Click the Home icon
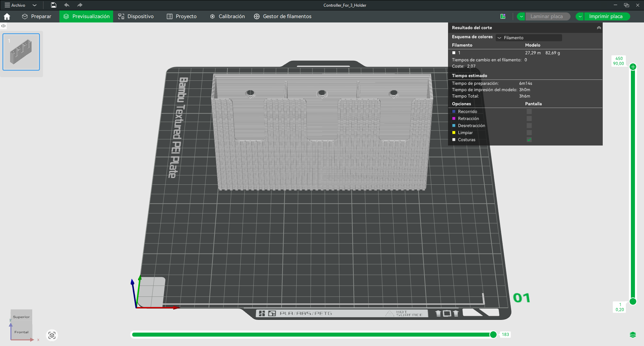 (x=7, y=16)
